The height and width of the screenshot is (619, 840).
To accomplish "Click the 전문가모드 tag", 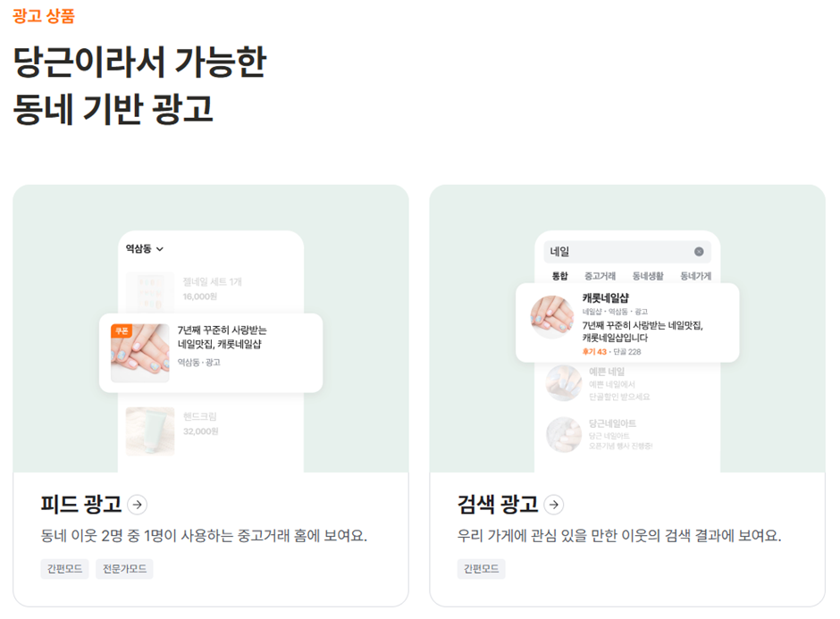I will [124, 569].
